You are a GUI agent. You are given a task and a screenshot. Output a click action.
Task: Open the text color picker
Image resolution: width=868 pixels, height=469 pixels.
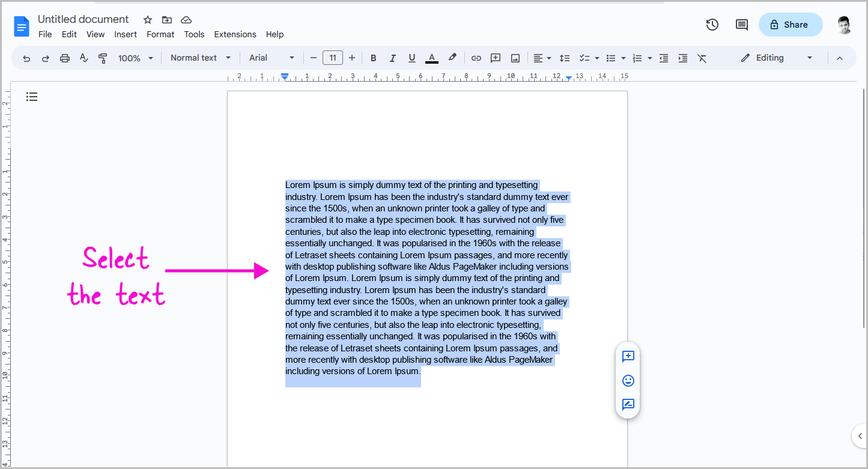431,58
